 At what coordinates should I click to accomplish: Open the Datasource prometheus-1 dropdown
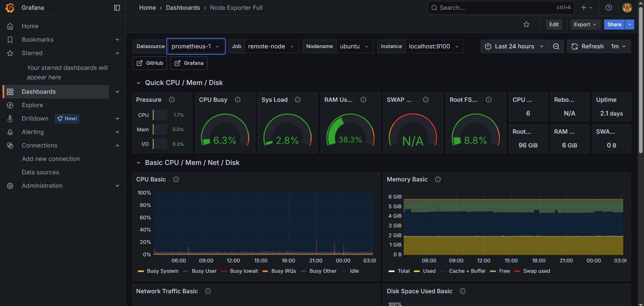tap(196, 46)
